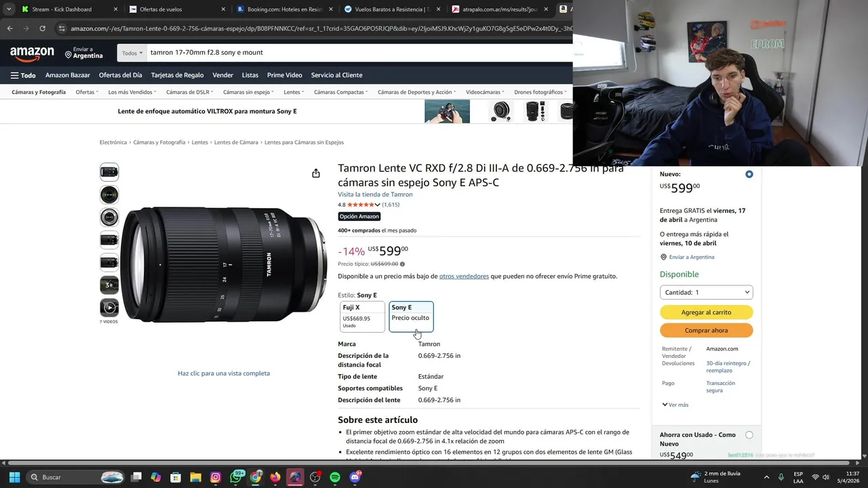Click the Amazon search input field

point(359,53)
